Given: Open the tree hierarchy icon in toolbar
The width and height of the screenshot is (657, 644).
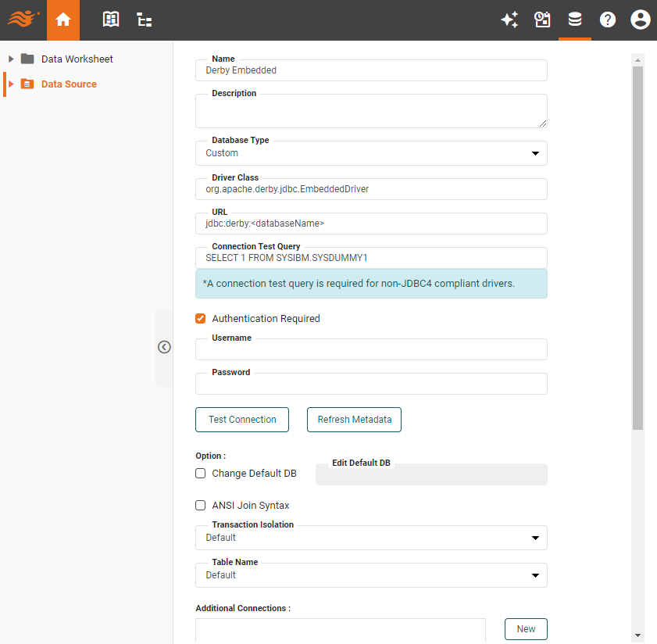Looking at the screenshot, I should pyautogui.click(x=145, y=20).
